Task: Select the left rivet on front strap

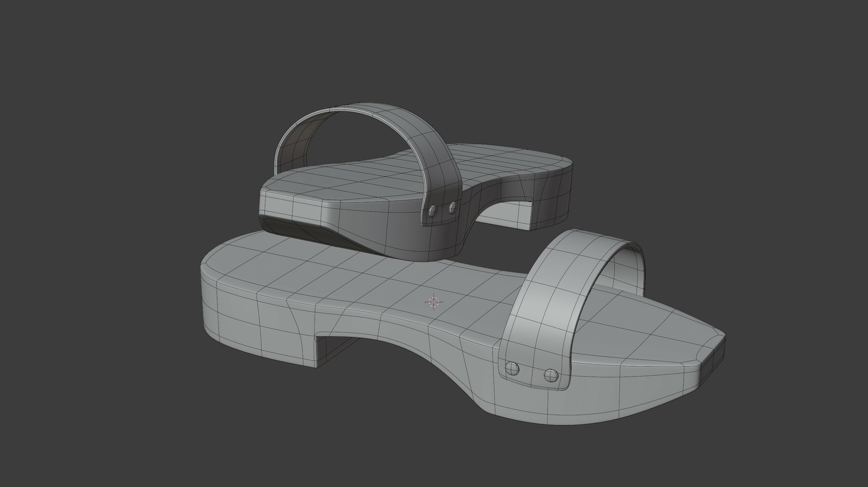Action: 512,369
